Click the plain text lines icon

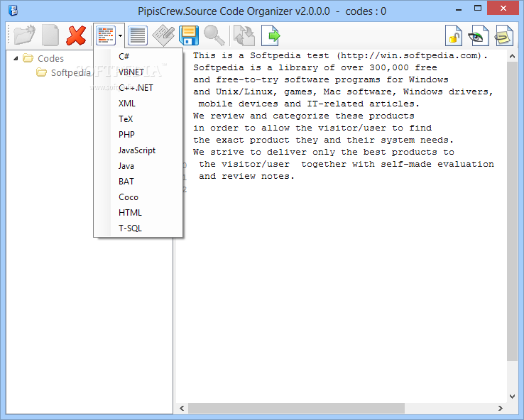pos(137,35)
